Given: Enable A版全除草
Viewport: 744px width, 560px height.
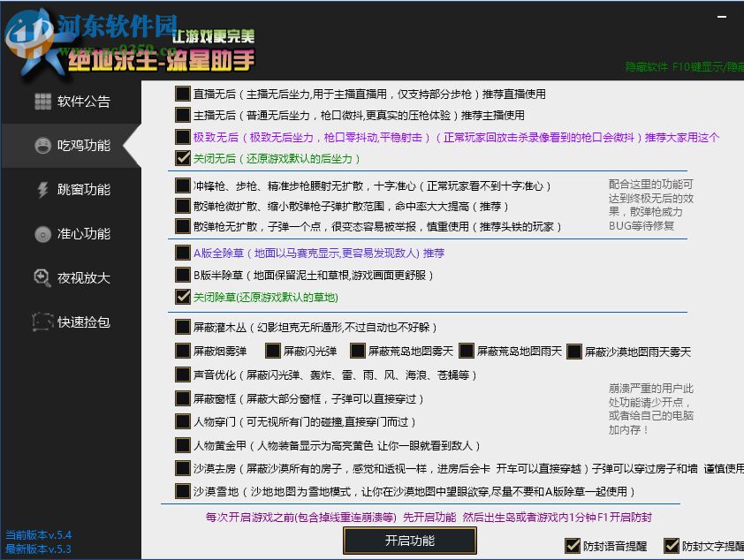Looking at the screenshot, I should [x=182, y=254].
